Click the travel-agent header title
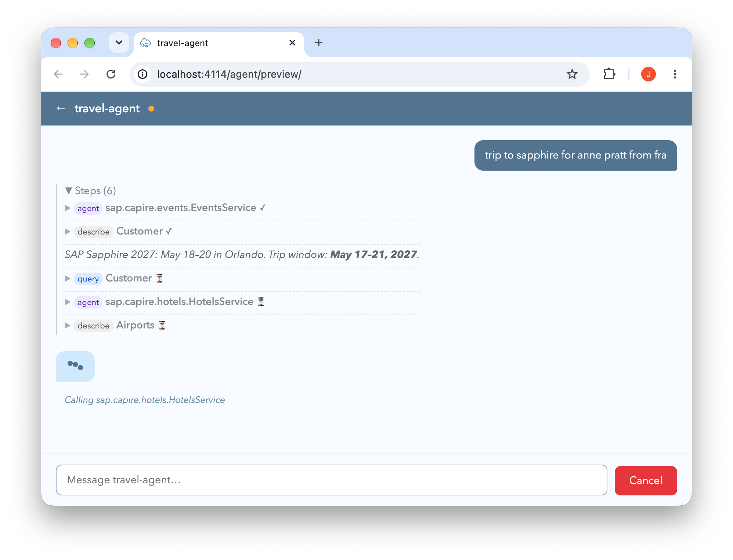Screen dimensions: 733x560 point(107,109)
